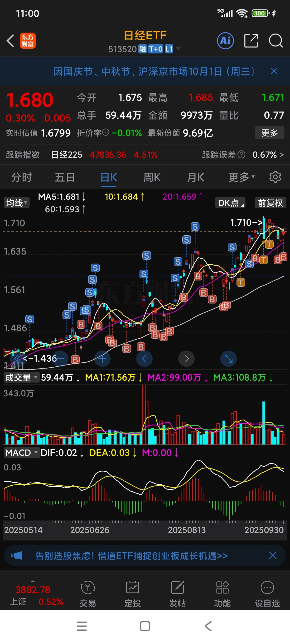
Task: Tap the 日经ETF title
Action: [x=145, y=35]
